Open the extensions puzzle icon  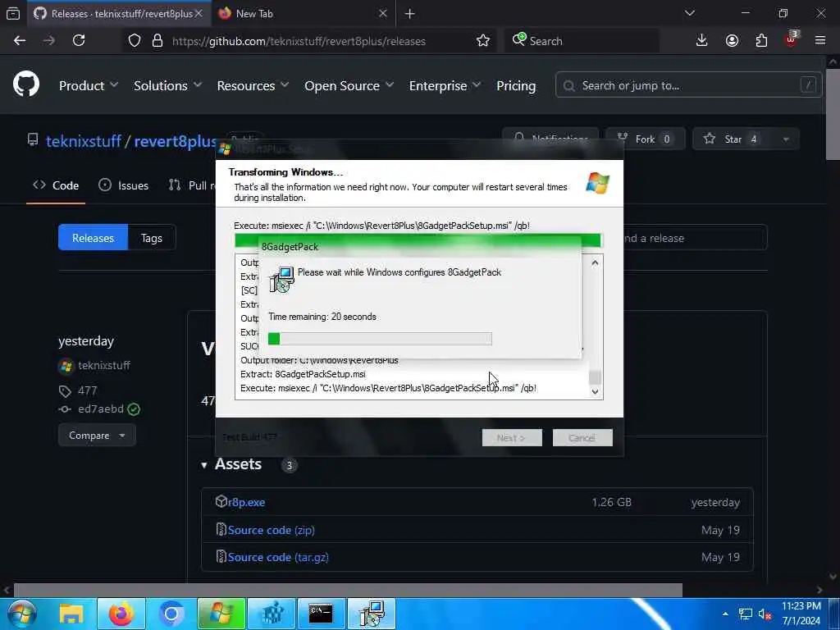point(761,41)
